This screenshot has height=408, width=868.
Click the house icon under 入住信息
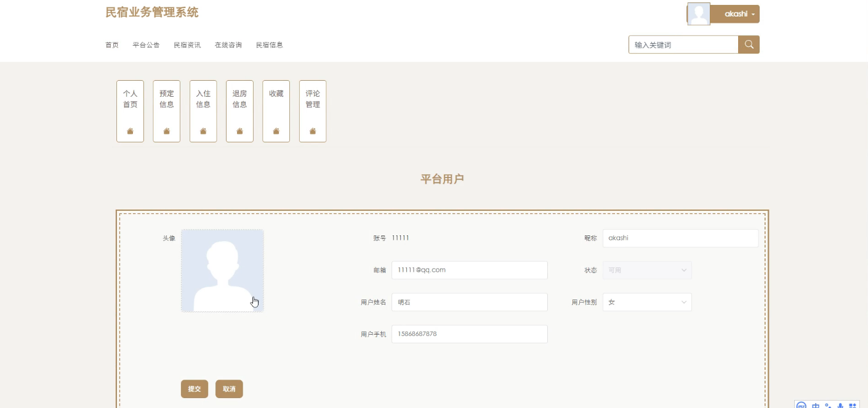point(203,131)
